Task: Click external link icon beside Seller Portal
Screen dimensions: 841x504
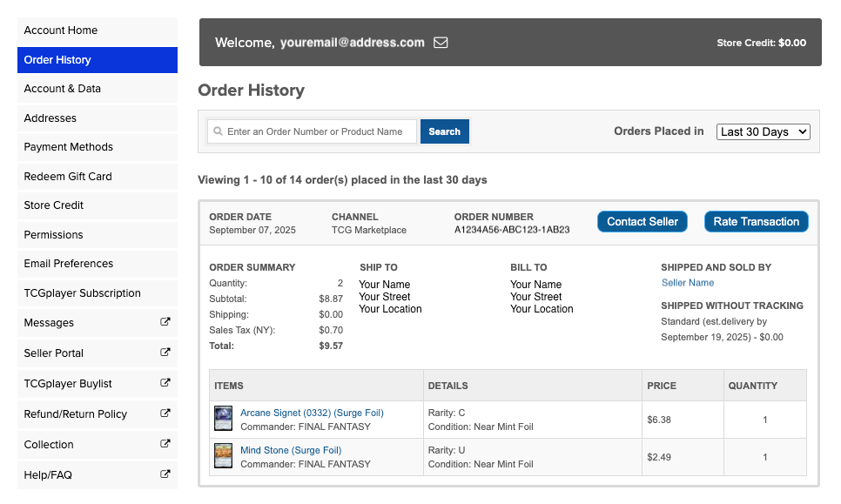Action: 165,353
